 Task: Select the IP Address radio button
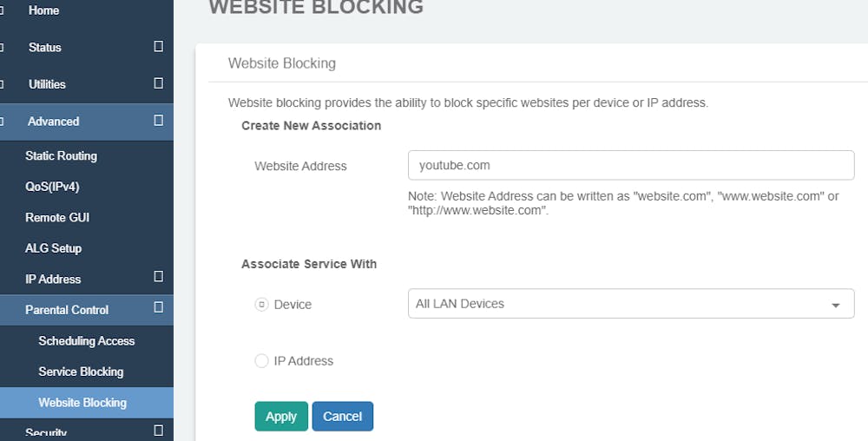click(261, 361)
